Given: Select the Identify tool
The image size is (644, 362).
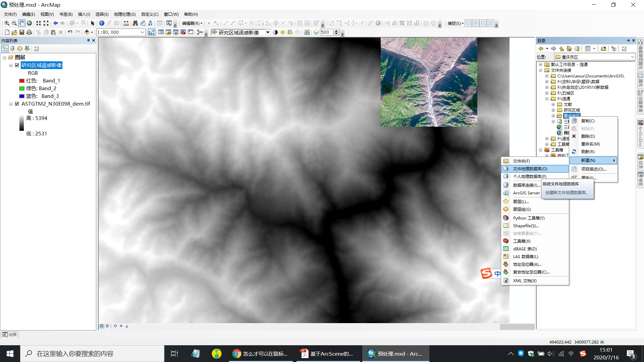Looking at the screenshot, I should tap(102, 23).
